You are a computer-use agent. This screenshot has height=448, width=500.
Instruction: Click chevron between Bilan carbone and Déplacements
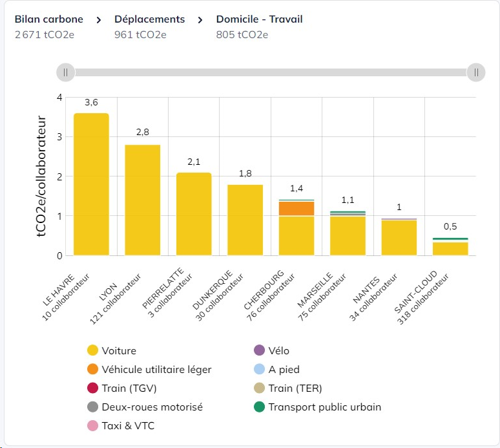click(x=99, y=21)
